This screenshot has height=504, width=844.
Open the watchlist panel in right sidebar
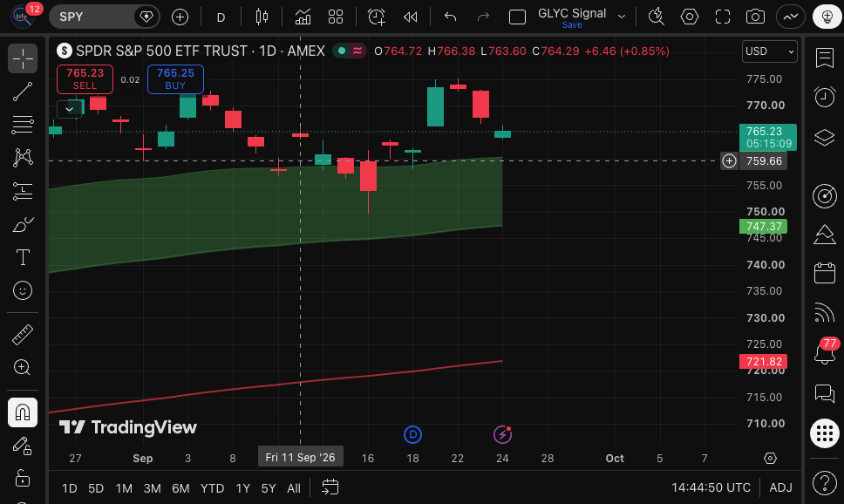[x=825, y=58]
